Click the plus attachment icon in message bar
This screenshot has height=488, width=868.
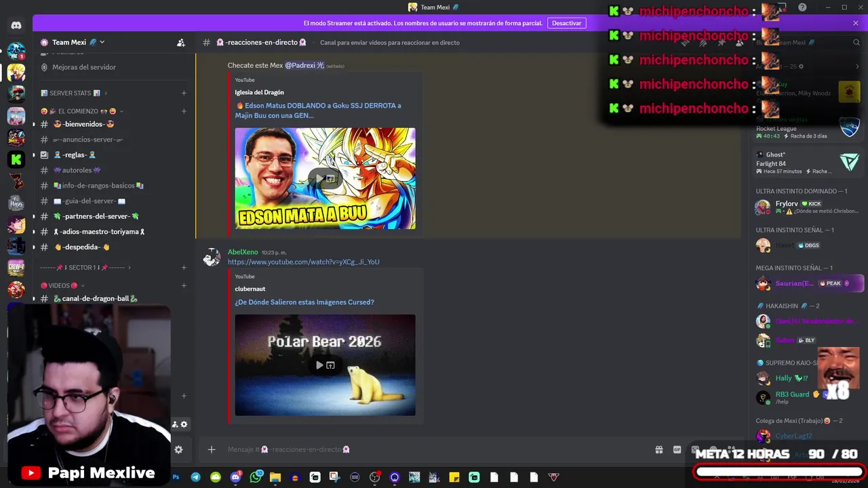[x=212, y=449]
